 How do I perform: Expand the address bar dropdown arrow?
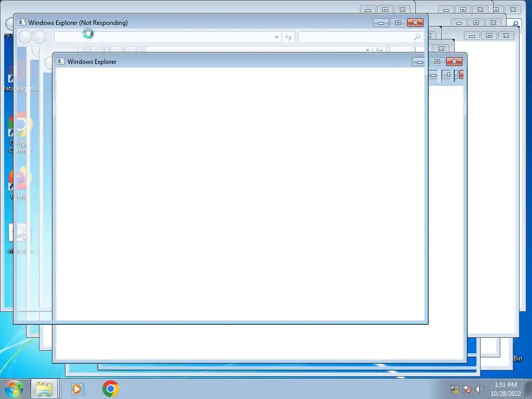point(276,37)
